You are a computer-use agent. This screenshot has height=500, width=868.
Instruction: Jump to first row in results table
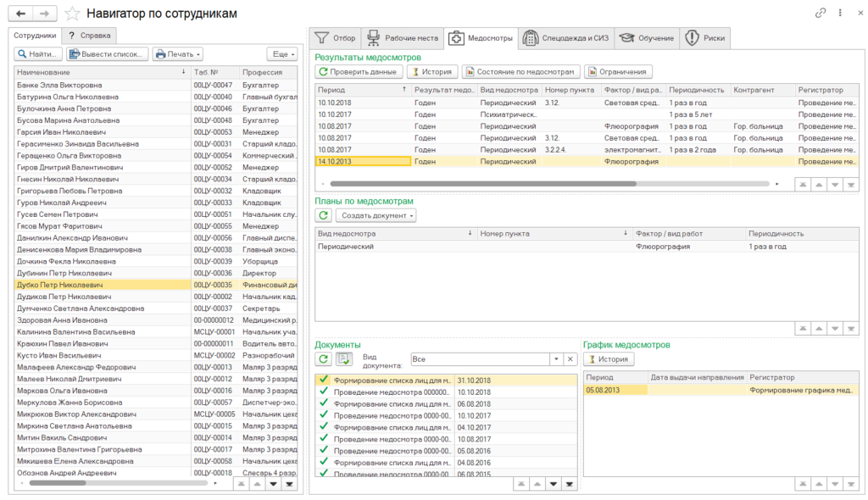[x=803, y=185]
